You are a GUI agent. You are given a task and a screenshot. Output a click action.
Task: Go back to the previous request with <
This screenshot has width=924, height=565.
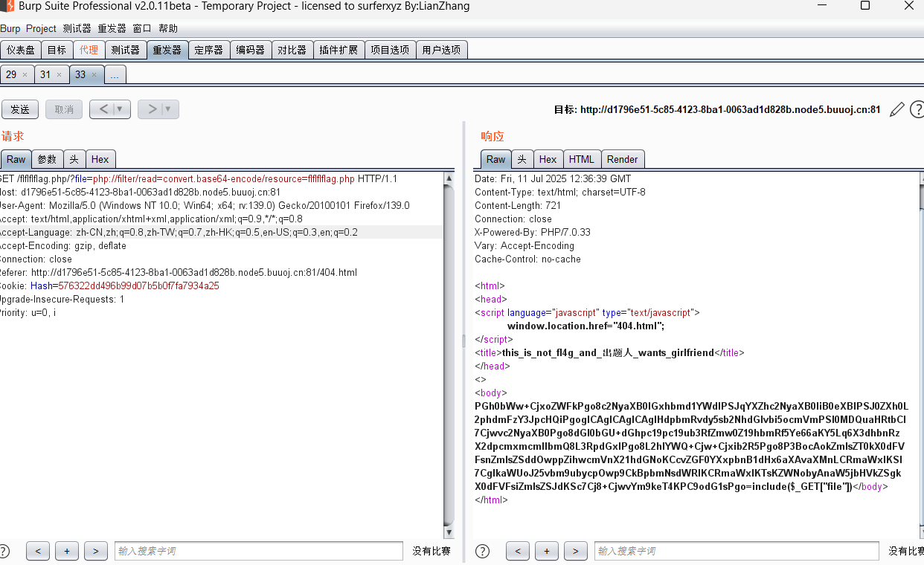[103, 109]
